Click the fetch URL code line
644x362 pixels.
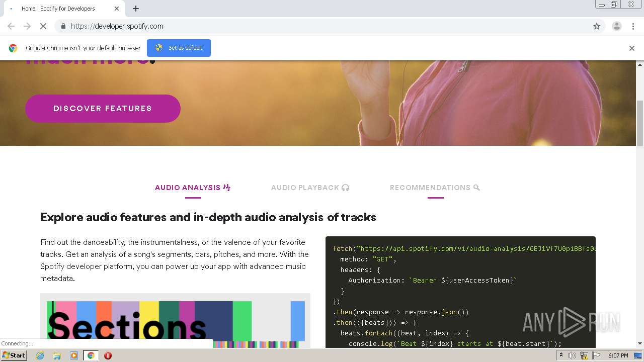pyautogui.click(x=464, y=248)
